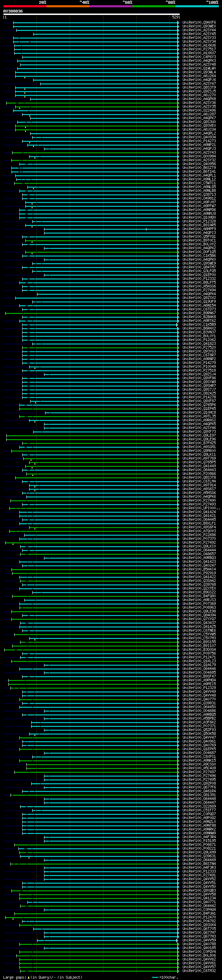Select hit UniRef100_Q41823
The height and width of the screenshot is (980, 222).
click(199, 343)
